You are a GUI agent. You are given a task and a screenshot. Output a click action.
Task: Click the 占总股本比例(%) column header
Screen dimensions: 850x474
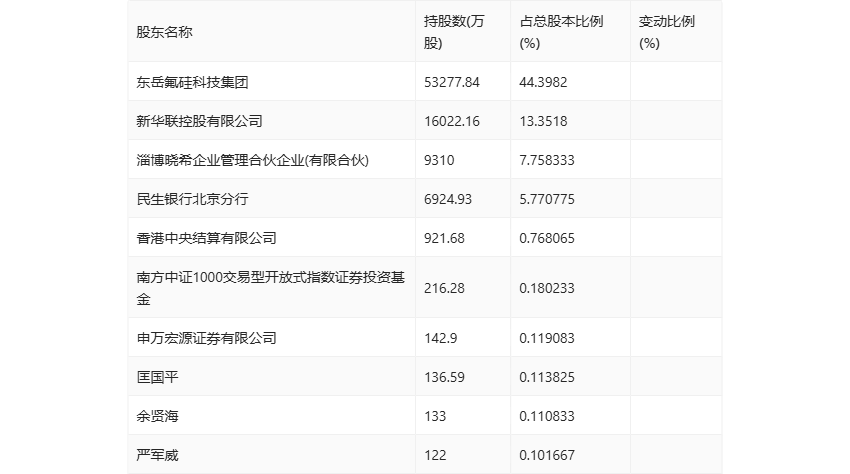coord(561,32)
